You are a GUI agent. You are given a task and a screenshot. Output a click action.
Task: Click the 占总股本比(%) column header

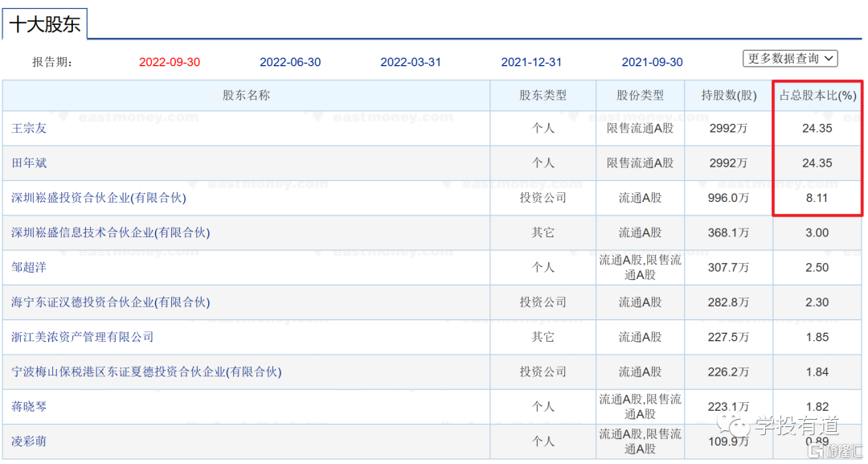coord(817,95)
